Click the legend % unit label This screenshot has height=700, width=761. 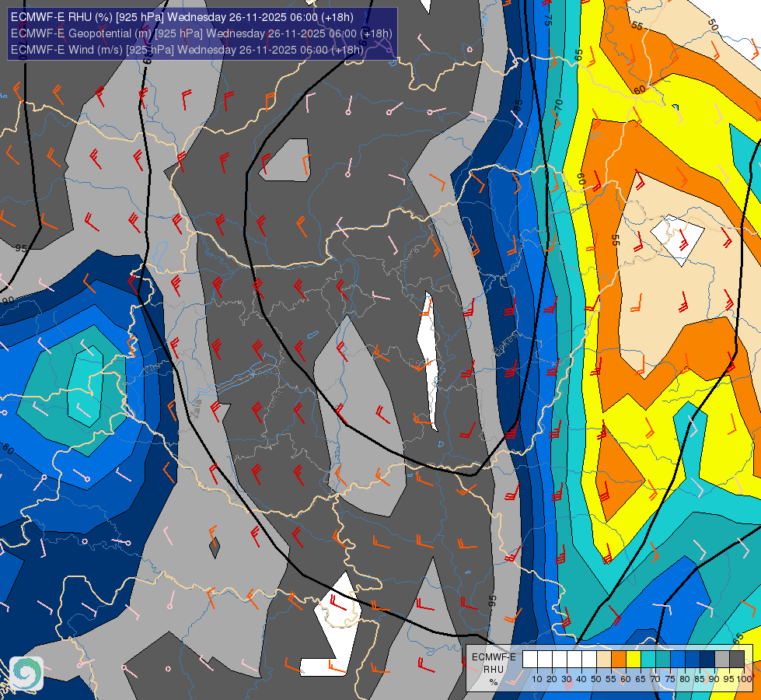click(x=494, y=682)
